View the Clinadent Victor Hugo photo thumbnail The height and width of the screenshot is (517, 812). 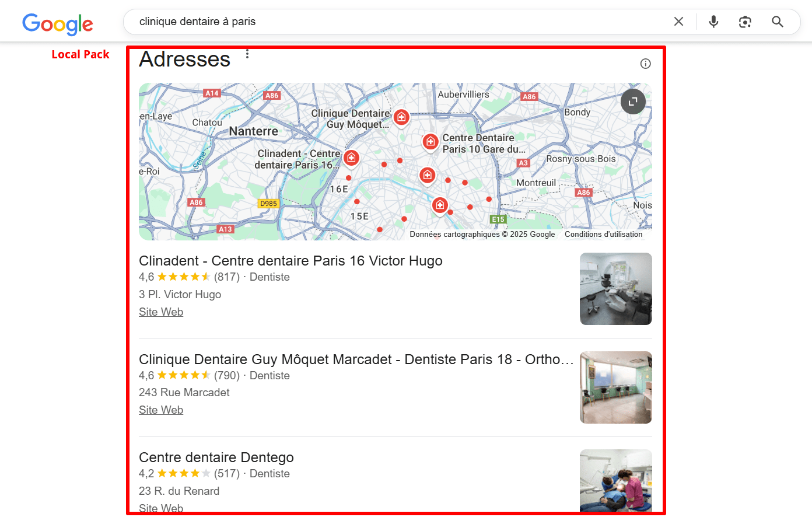[x=616, y=289]
